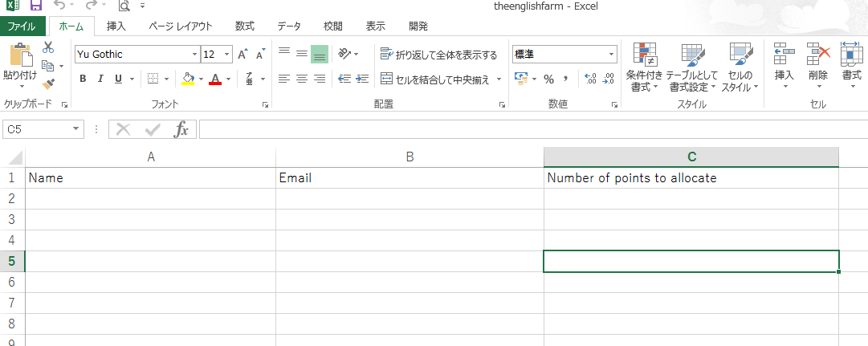
Task: Toggle Bold formatting
Action: point(82,79)
